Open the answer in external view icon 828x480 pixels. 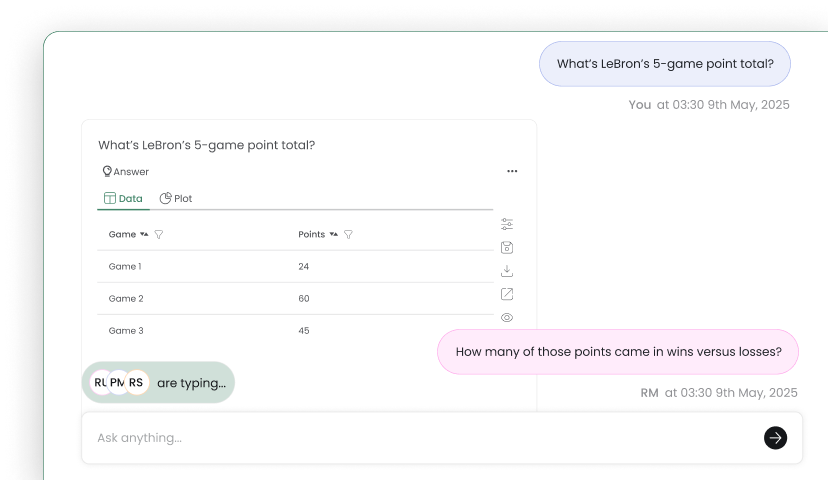tap(507, 294)
